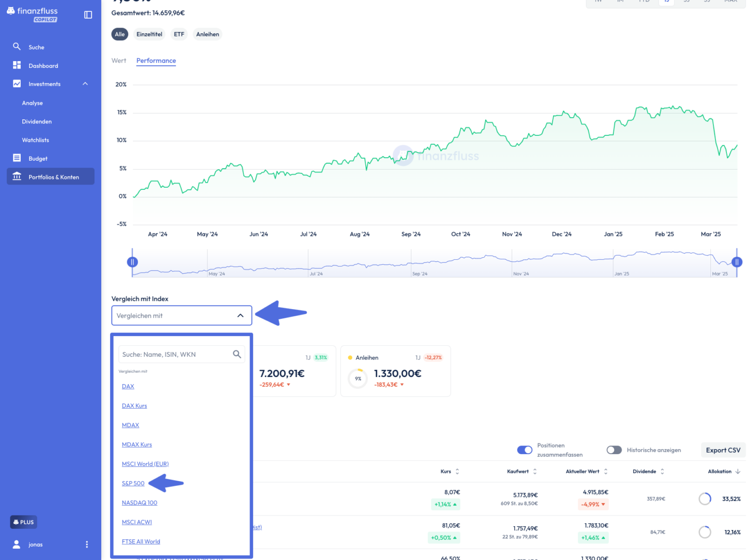
Task: Switch to the Performance tab
Action: (156, 61)
